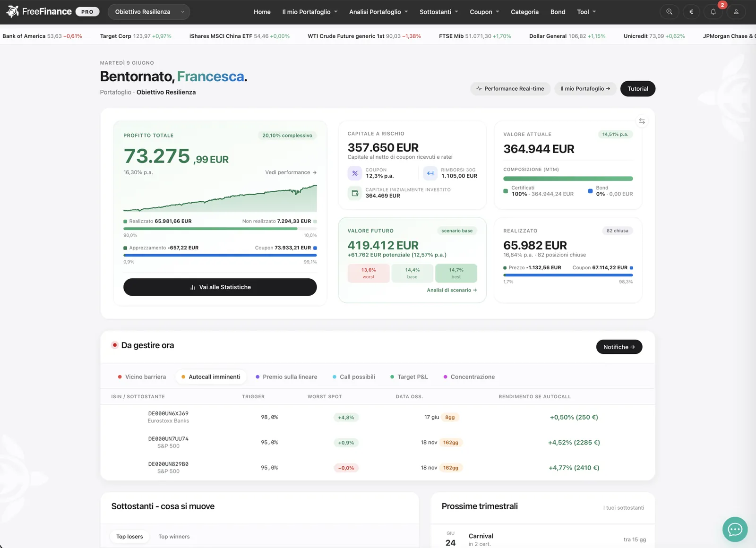The height and width of the screenshot is (548, 756).
Task: Expand the Coupon menu
Action: point(484,12)
